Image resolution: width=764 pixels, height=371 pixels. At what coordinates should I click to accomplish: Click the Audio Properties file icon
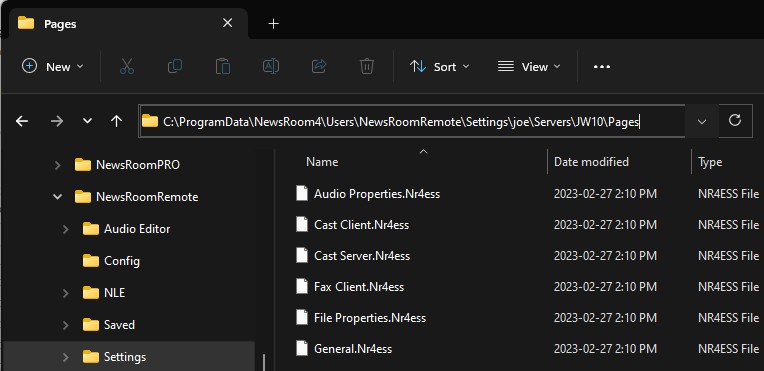point(302,194)
